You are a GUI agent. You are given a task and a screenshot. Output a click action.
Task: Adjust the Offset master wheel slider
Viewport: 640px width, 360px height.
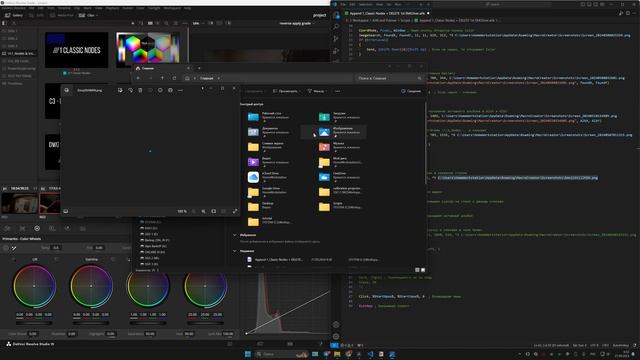(205, 323)
